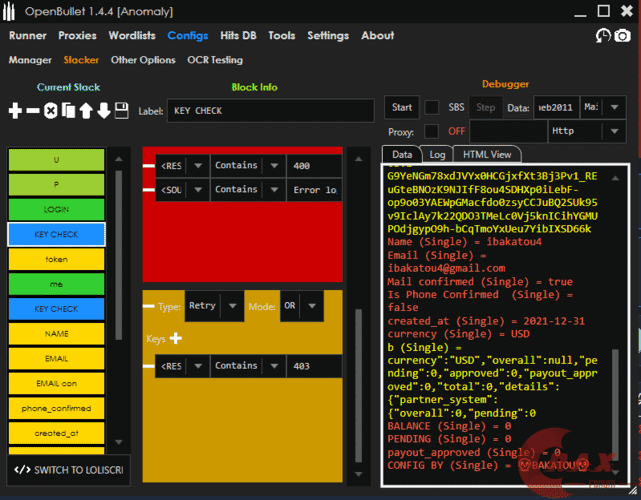Enable the Proxy checkbox in debugger
Image resolution: width=641 pixels, height=500 pixels.
[432, 131]
